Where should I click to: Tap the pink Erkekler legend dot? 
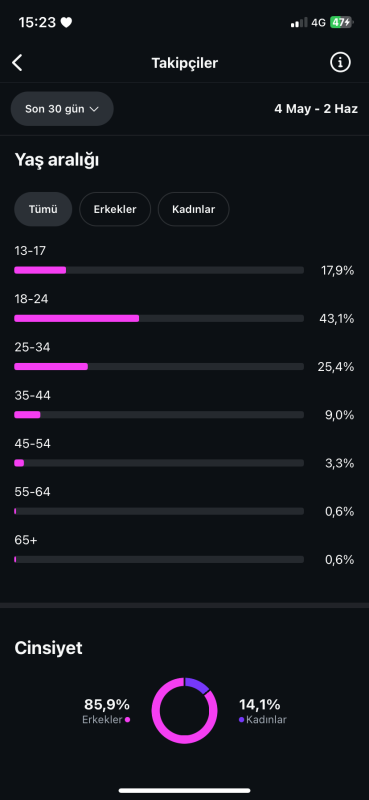(127, 719)
